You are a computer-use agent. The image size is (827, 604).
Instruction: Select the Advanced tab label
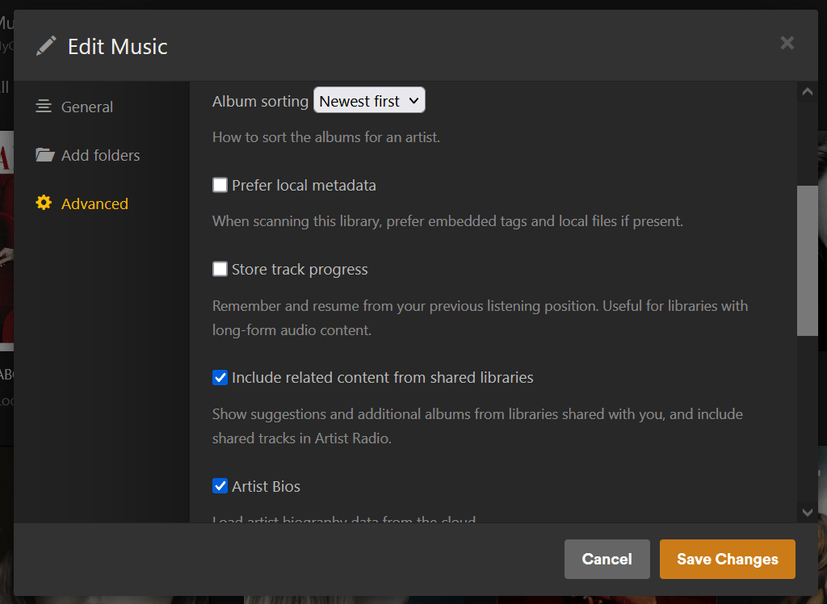point(94,204)
